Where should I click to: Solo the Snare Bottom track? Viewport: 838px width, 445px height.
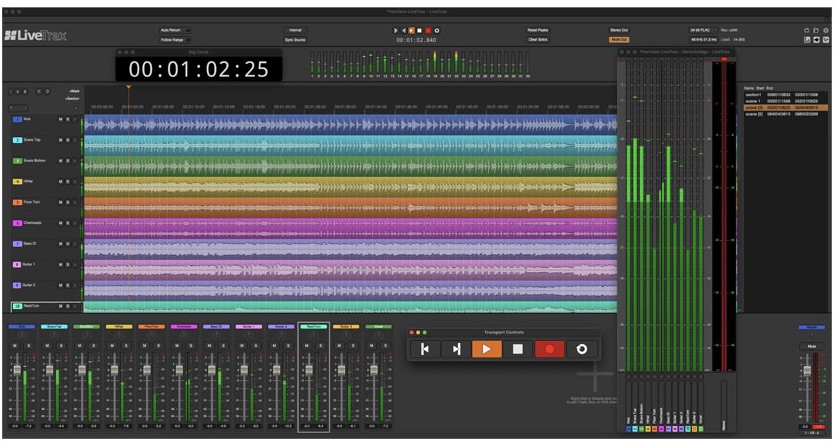(68, 161)
